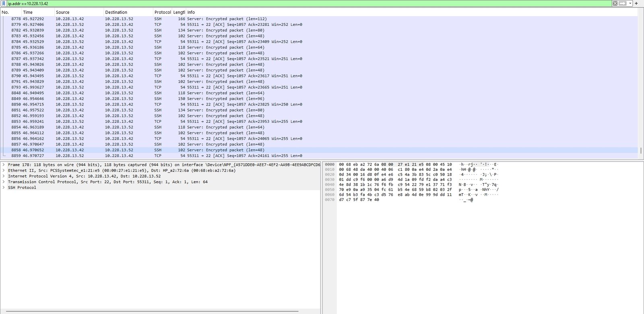Select packet number 8782
Viewport: 644px width, 314px height.
click(x=319, y=30)
